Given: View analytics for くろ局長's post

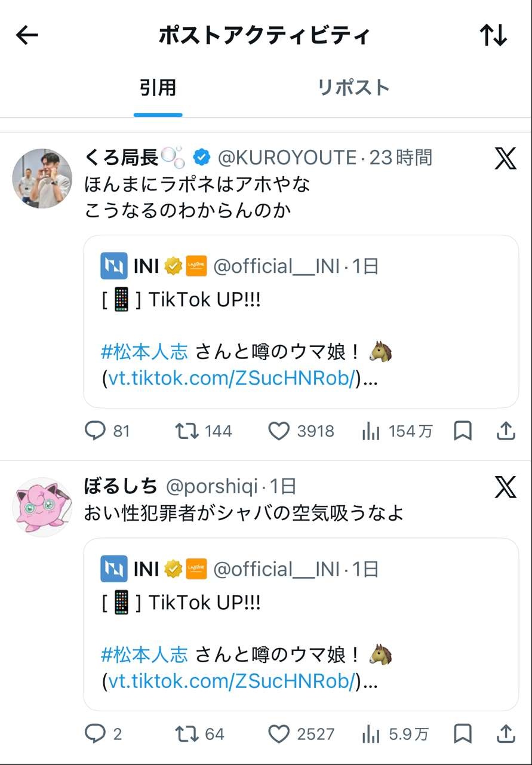Looking at the screenshot, I should click(371, 431).
